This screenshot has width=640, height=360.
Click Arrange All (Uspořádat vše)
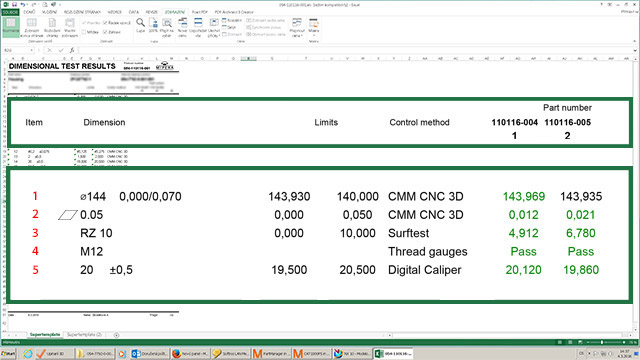(198, 27)
